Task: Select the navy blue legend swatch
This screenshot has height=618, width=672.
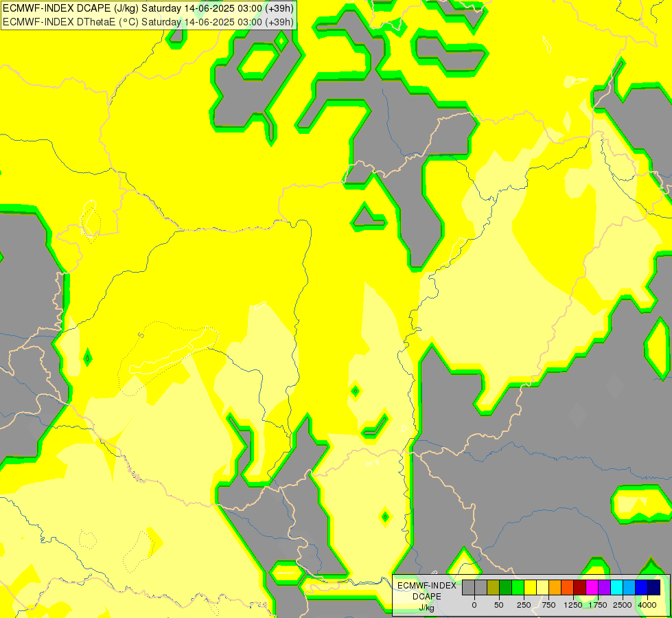Action: coord(654,587)
